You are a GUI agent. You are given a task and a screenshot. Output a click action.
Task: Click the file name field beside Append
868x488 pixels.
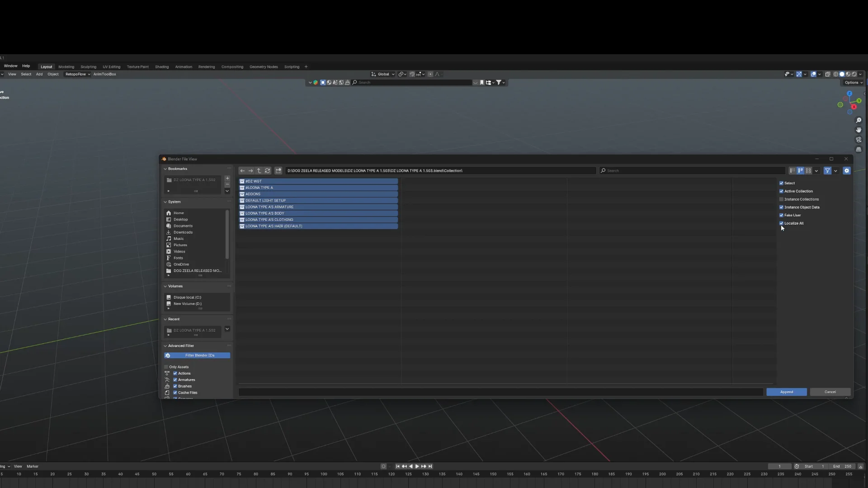[501, 392]
